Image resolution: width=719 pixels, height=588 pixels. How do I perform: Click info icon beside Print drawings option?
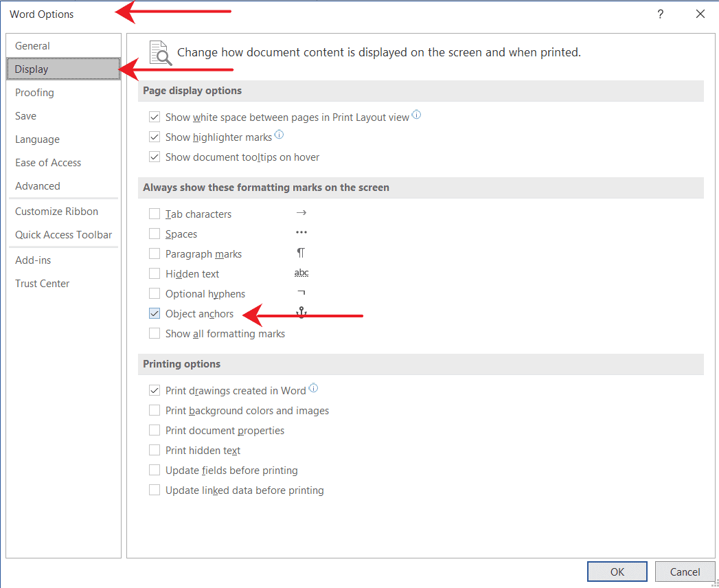pyautogui.click(x=313, y=388)
